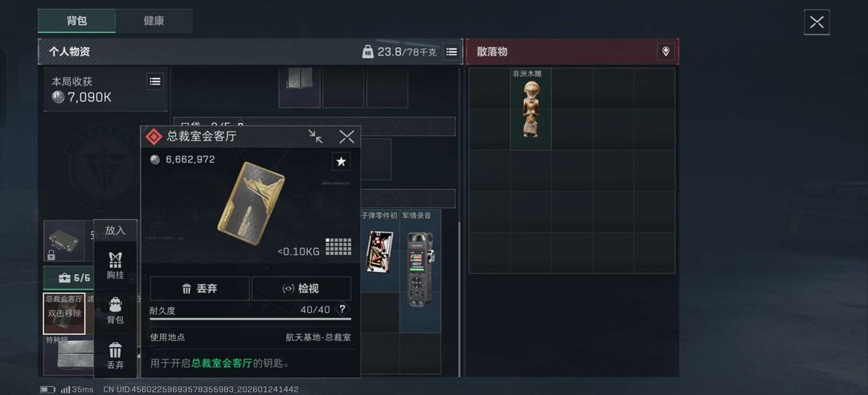Click the 耐久度 durability bar
This screenshot has width=868, height=395.
pyautogui.click(x=250, y=319)
